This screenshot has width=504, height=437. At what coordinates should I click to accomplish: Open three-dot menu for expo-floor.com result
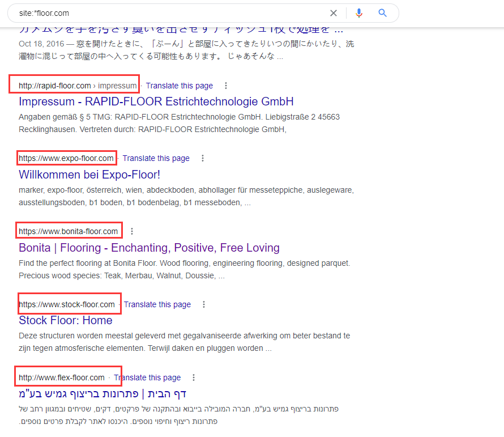click(x=203, y=158)
